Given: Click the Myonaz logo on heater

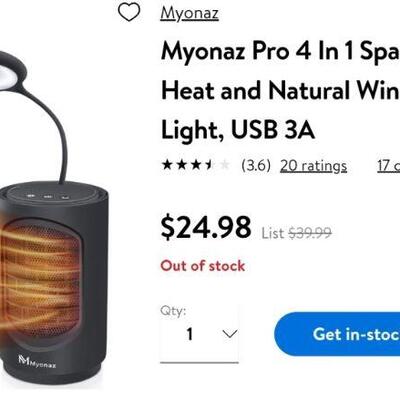Looking at the screenshot, I should (37, 362).
